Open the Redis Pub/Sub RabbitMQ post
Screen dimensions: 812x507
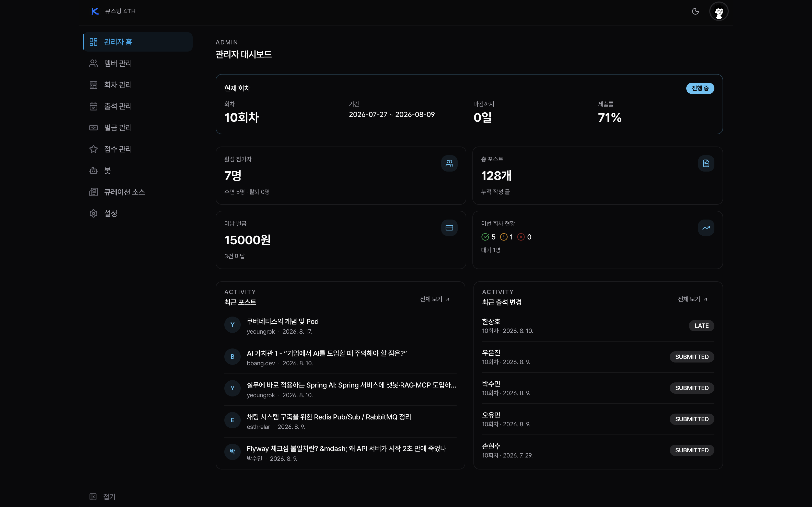tap(329, 417)
